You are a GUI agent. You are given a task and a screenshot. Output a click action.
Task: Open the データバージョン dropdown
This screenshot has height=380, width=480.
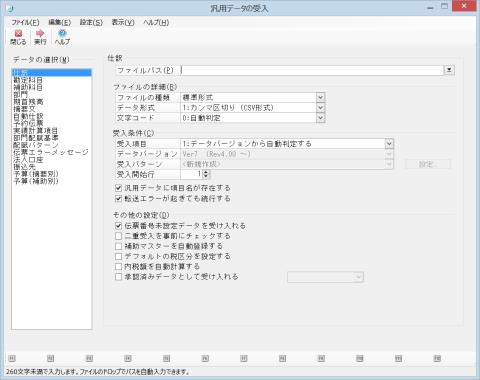[389, 154]
